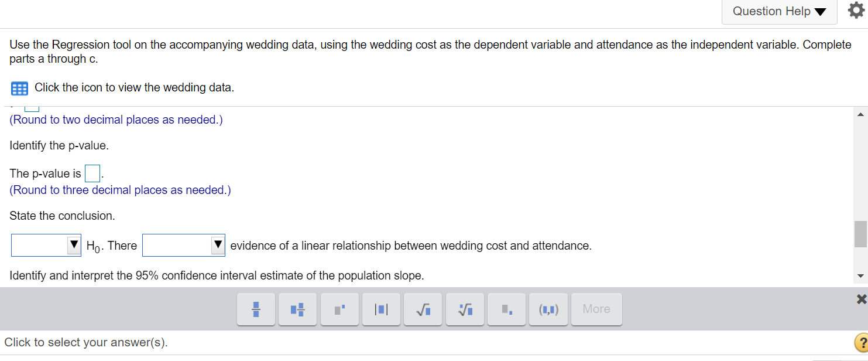
Task: Insert an exponent superscript template
Action: pos(340,309)
